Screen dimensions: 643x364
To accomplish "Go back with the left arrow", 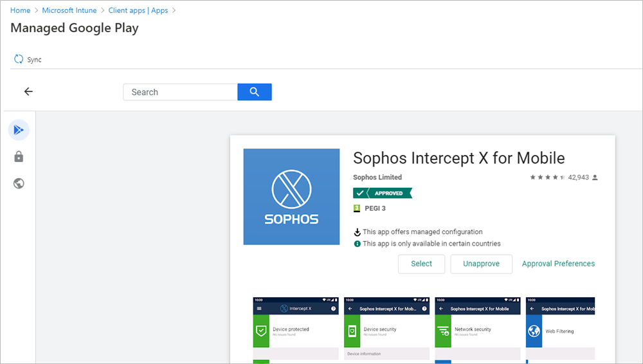I will (28, 91).
